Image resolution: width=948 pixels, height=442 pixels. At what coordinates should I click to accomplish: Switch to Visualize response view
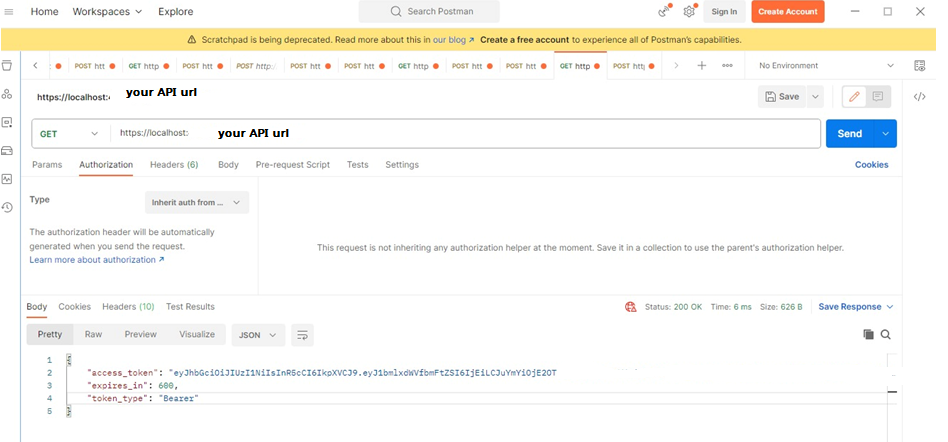(x=197, y=334)
